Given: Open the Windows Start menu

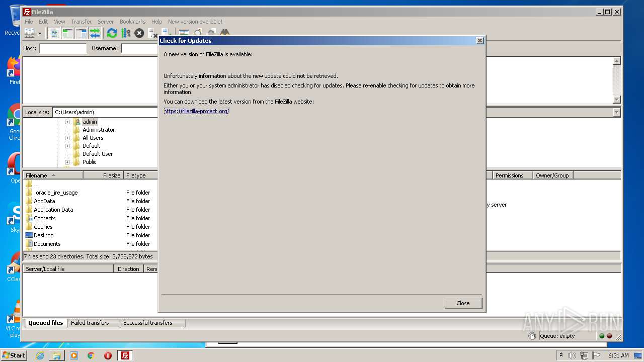Looking at the screenshot, I should [x=14, y=355].
